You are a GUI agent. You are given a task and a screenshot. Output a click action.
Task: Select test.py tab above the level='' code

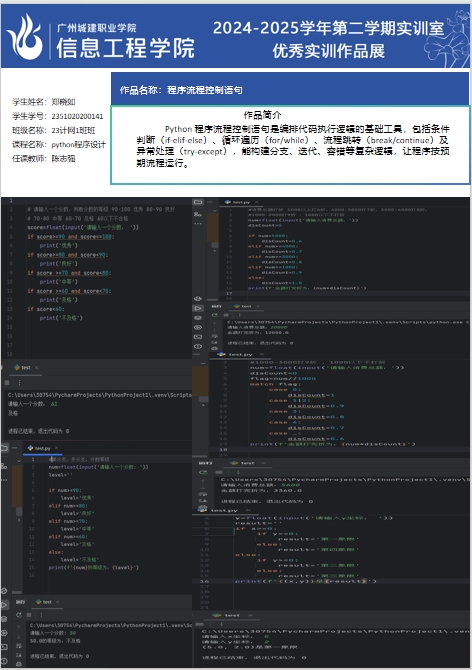point(43,448)
